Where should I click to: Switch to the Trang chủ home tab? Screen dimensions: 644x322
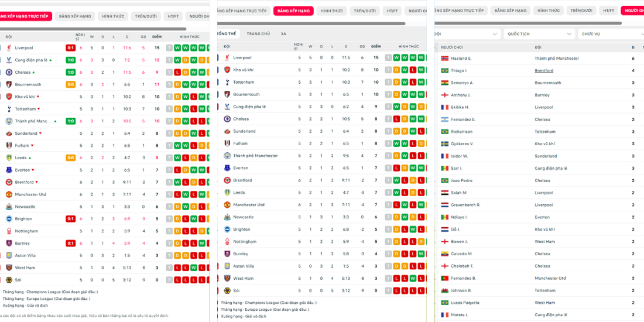(258, 34)
